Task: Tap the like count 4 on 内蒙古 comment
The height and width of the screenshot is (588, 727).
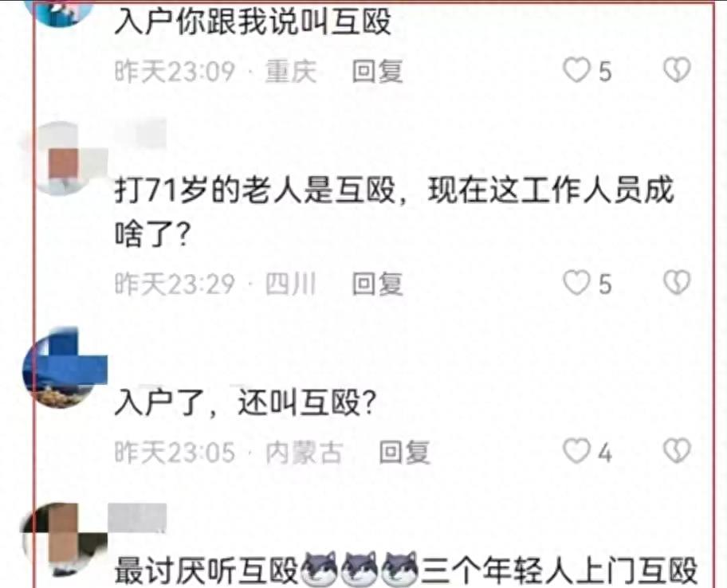Action: click(604, 453)
